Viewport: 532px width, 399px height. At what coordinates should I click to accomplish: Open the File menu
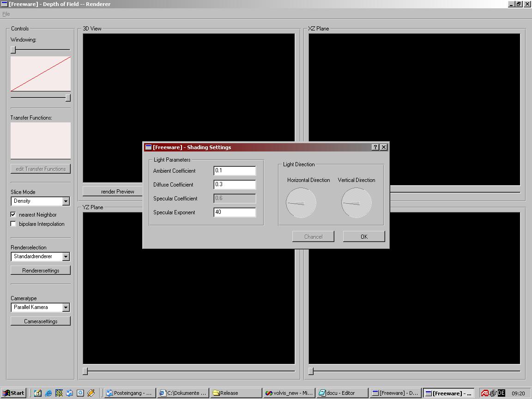point(6,14)
